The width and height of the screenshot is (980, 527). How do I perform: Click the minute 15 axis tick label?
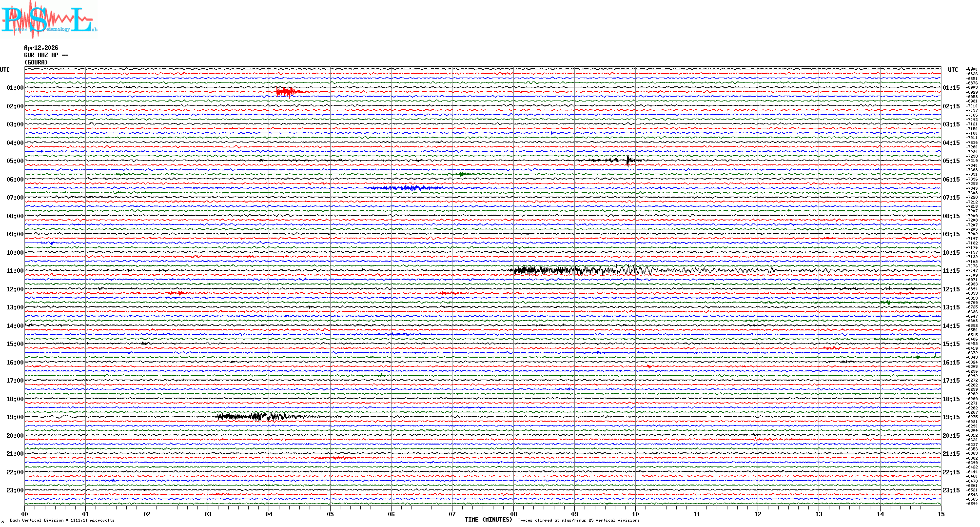click(x=941, y=514)
